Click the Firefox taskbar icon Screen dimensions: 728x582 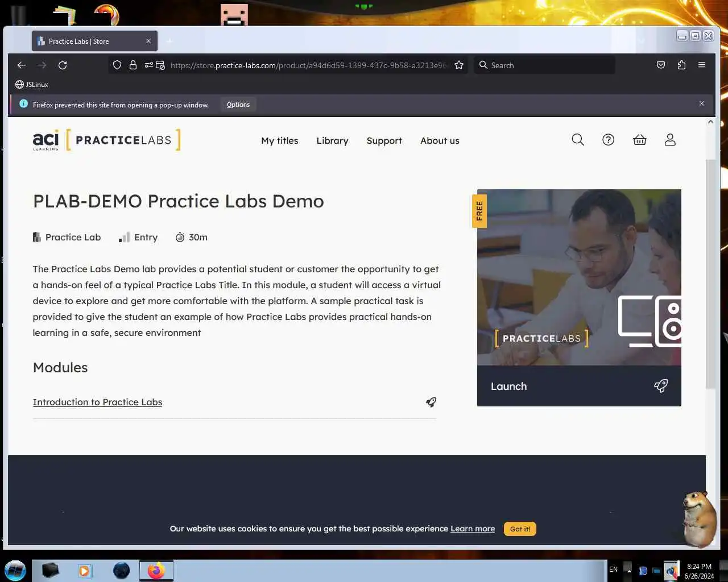pos(156,570)
